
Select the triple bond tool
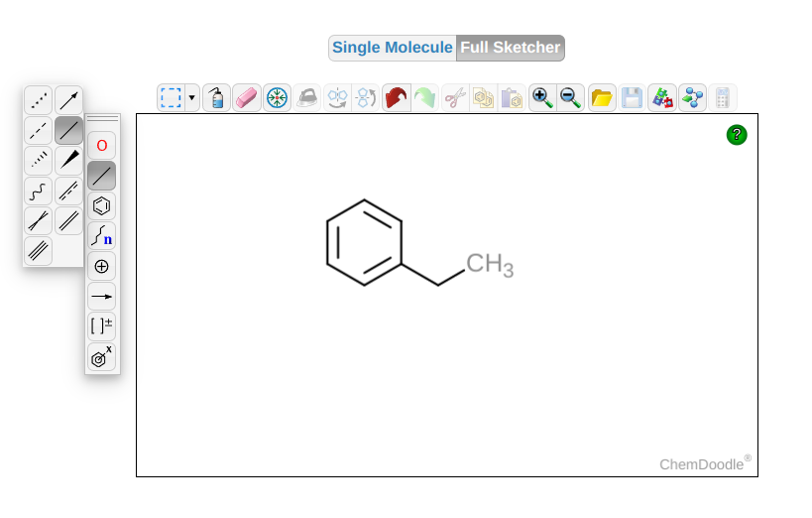pyautogui.click(x=39, y=251)
